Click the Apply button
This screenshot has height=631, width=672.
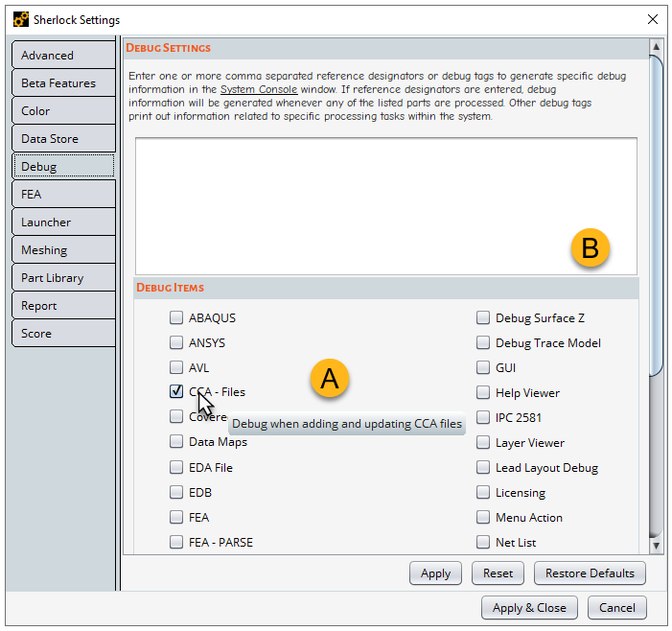pos(435,573)
